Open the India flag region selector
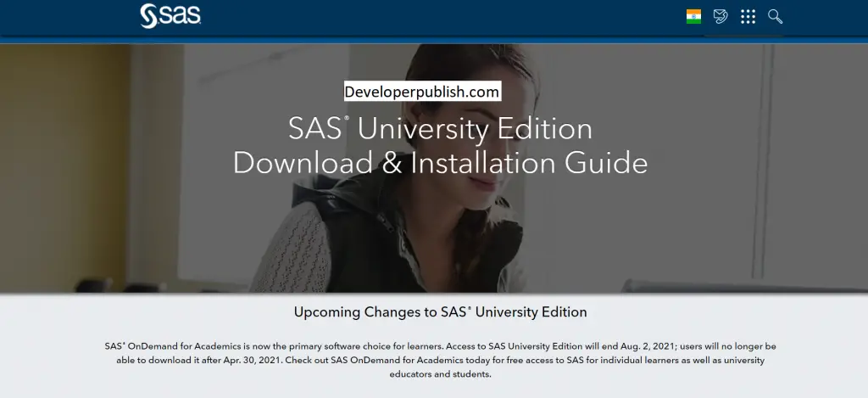The height and width of the screenshot is (398, 868). coord(693,17)
